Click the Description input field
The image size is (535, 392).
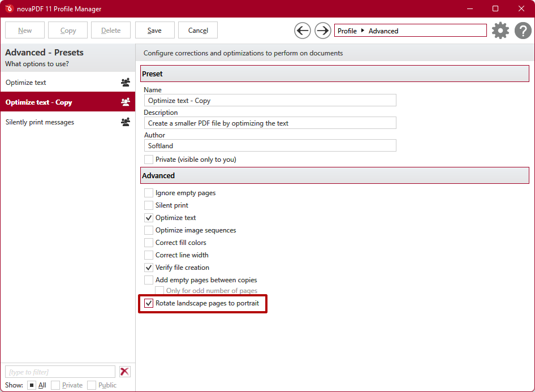pyautogui.click(x=270, y=123)
